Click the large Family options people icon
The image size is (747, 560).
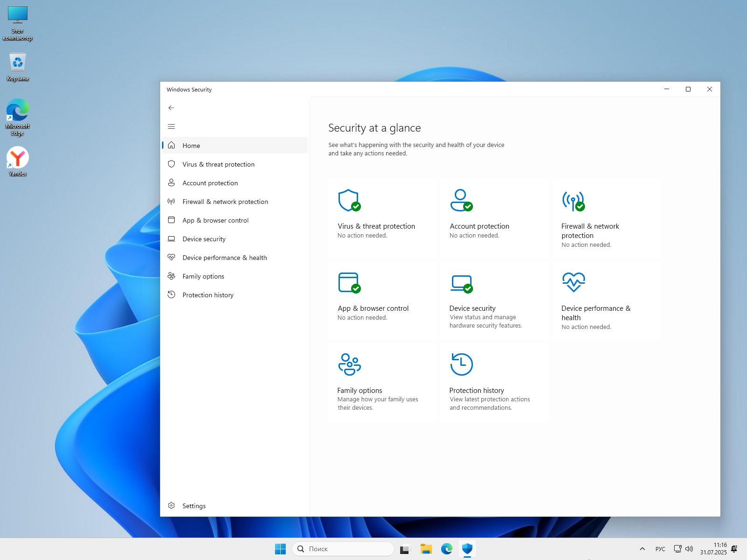349,364
